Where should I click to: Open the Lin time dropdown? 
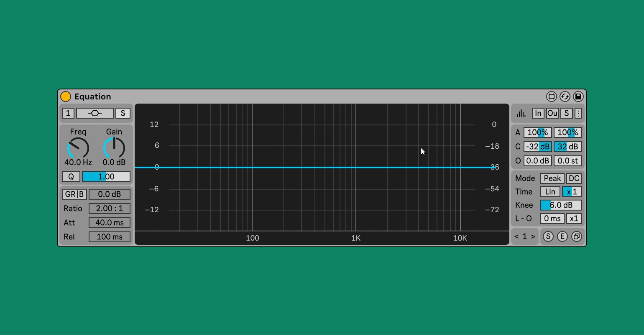pos(550,192)
